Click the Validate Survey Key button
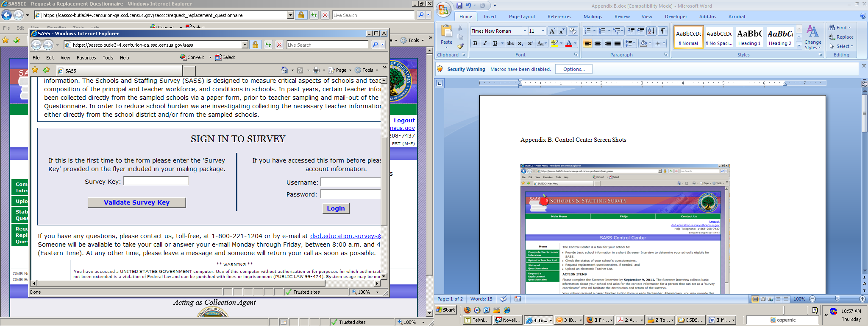The image size is (868, 326). point(136,202)
